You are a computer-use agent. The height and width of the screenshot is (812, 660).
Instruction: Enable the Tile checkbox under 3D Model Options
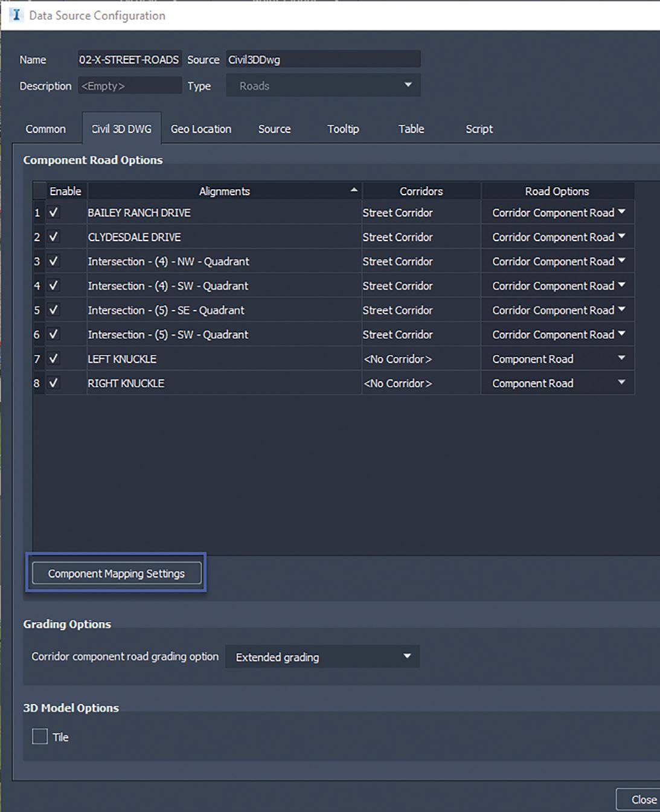(40, 736)
